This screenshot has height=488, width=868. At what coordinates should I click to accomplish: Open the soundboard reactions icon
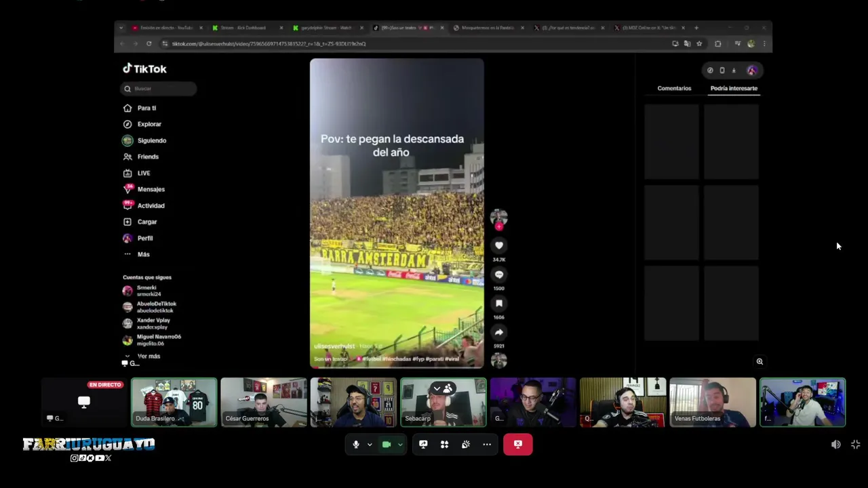(x=466, y=445)
